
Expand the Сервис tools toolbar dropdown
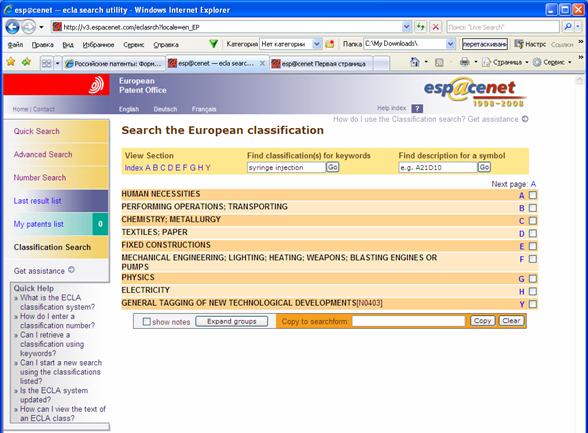coord(570,62)
